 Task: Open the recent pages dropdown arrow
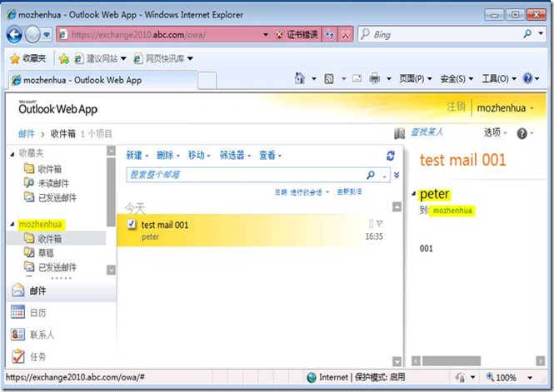(x=47, y=35)
